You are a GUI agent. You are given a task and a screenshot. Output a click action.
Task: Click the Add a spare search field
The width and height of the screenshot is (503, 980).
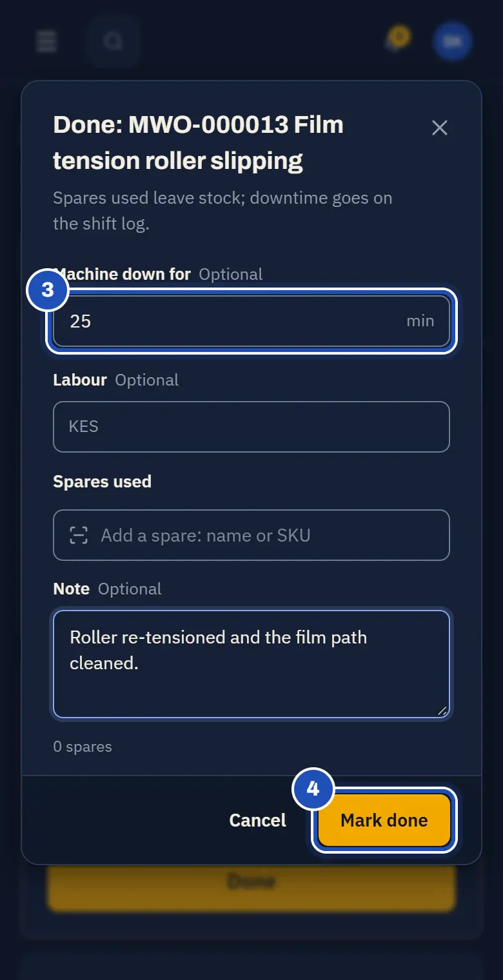[252, 535]
